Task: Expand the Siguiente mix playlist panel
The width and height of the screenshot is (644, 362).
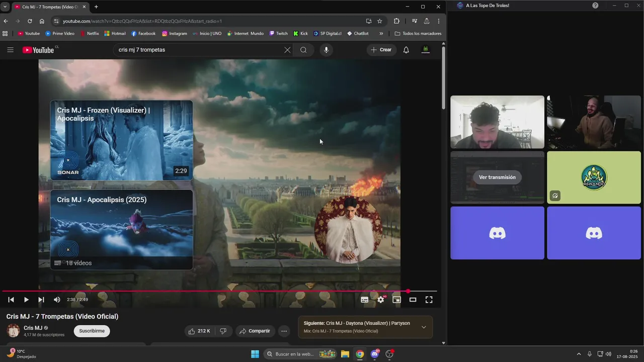Action: coord(424,327)
